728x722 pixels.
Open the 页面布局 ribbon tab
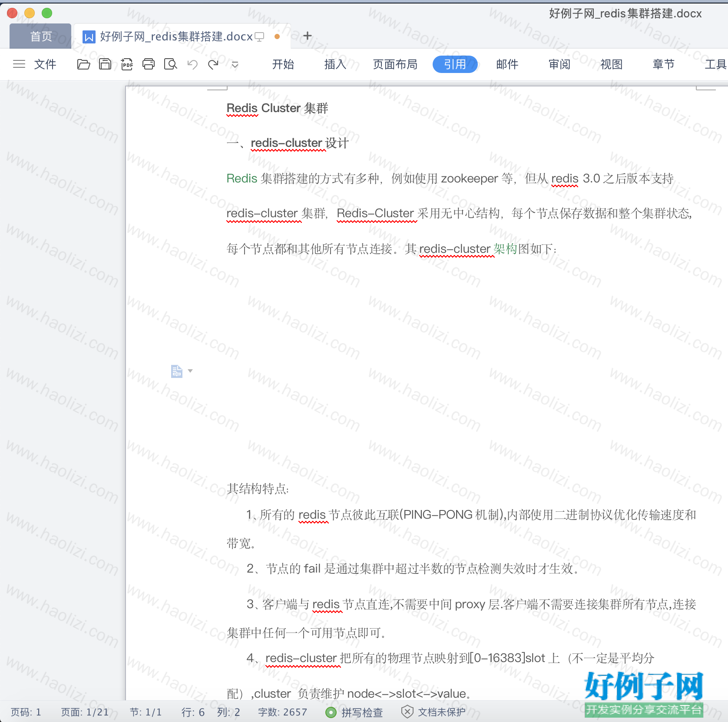[395, 64]
